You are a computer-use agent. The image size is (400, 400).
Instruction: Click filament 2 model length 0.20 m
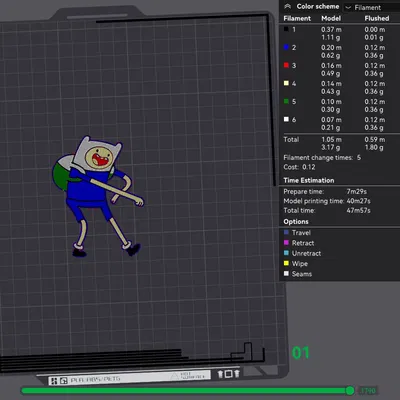pos(331,48)
